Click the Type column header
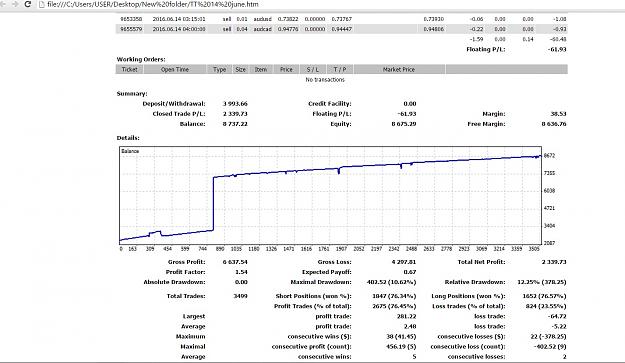This screenshot has width=625, height=363. click(220, 69)
